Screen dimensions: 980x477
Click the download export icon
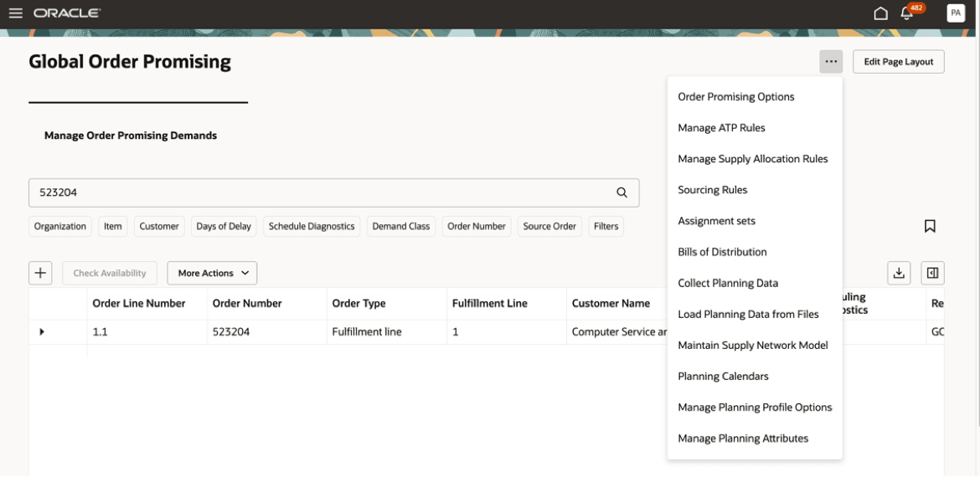click(x=899, y=273)
